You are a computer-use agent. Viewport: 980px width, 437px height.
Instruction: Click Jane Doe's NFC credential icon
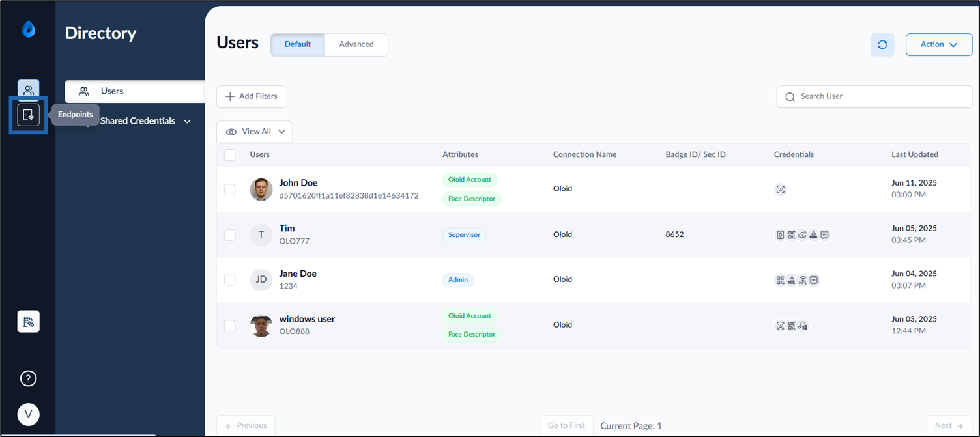pos(802,280)
